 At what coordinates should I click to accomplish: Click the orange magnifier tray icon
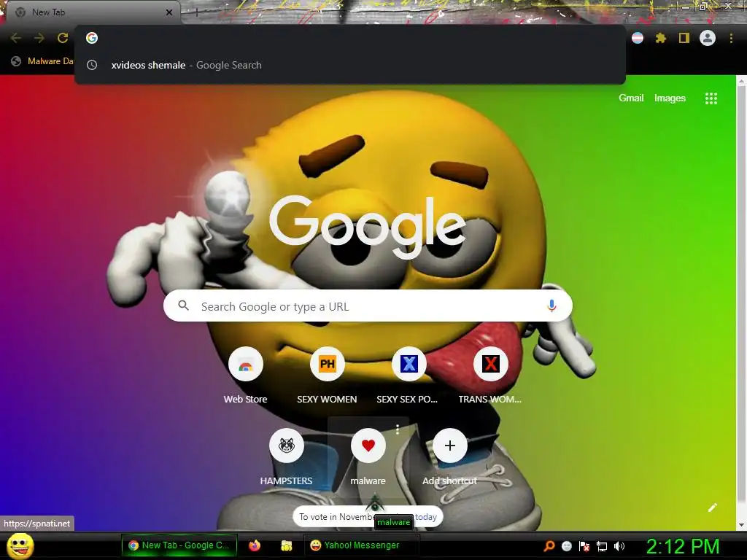(549, 546)
